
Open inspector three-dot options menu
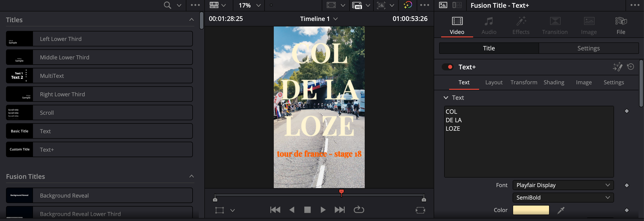pyautogui.click(x=635, y=5)
